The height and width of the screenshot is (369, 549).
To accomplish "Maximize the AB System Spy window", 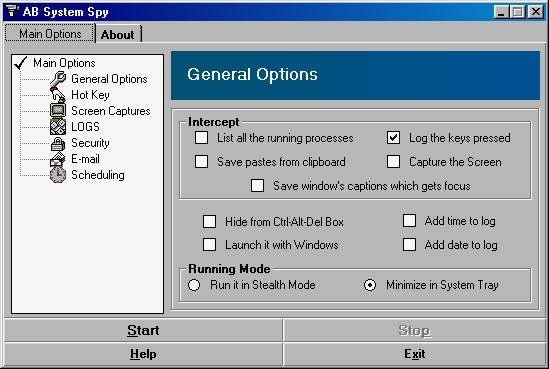I will pos(517,12).
